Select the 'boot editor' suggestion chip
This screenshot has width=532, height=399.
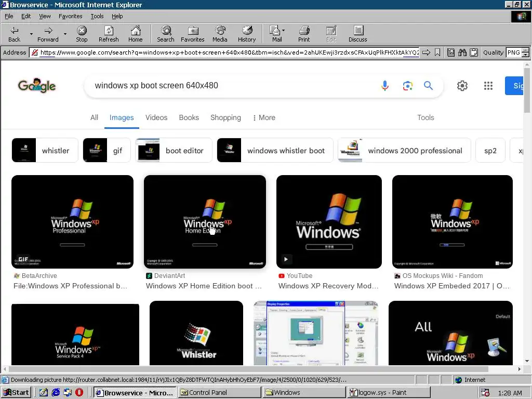(x=174, y=150)
